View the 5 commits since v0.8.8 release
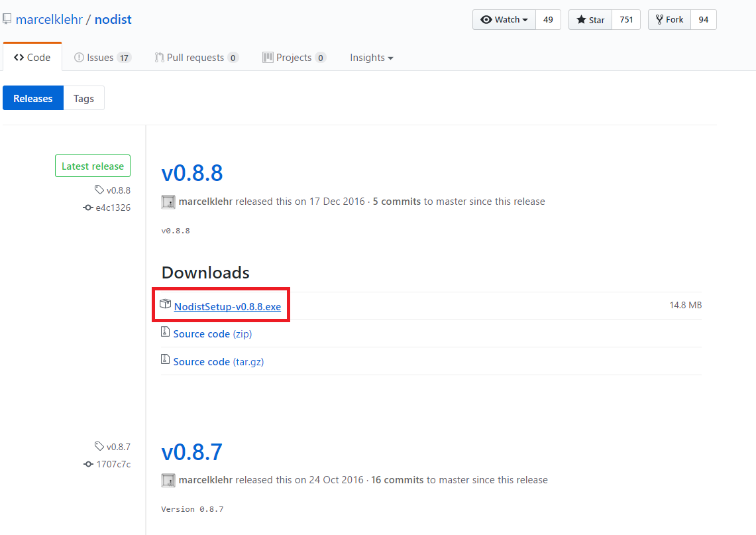This screenshot has width=756, height=535. coord(397,202)
